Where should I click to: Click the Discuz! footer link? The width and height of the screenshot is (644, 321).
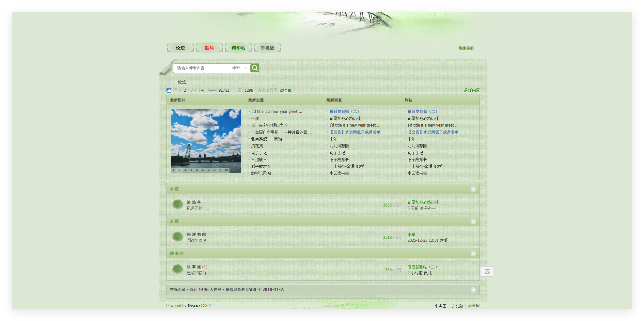[x=194, y=305]
